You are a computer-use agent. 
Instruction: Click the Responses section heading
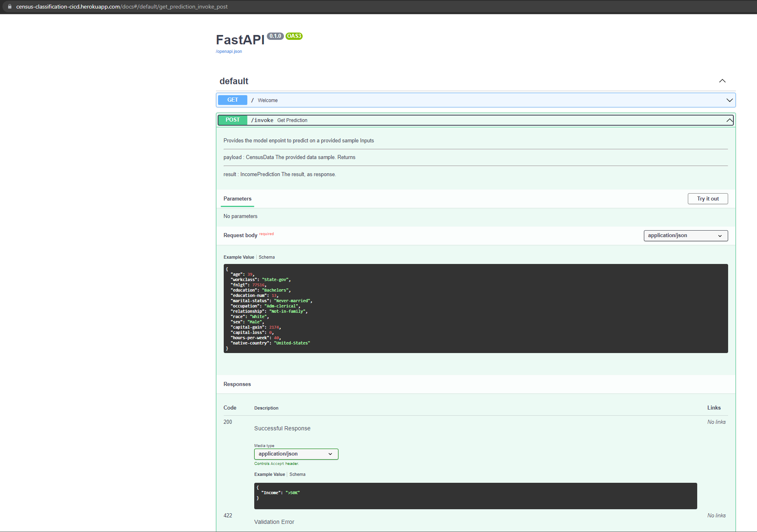point(237,384)
